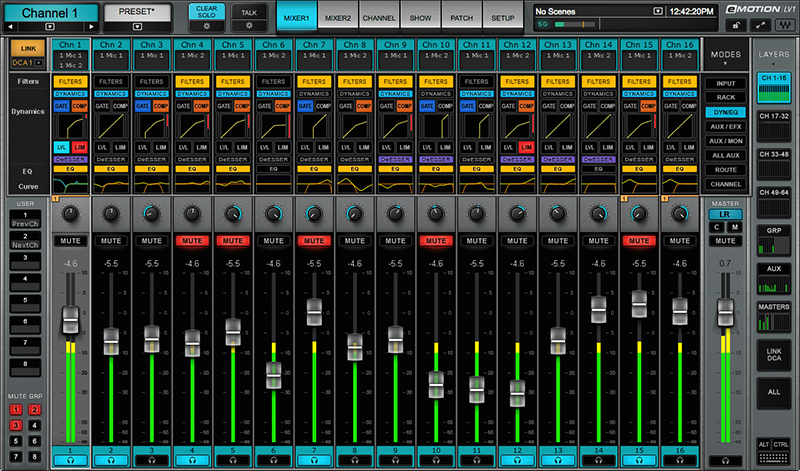
Task: Toggle the GATE button on Chn 1
Action: pos(62,105)
